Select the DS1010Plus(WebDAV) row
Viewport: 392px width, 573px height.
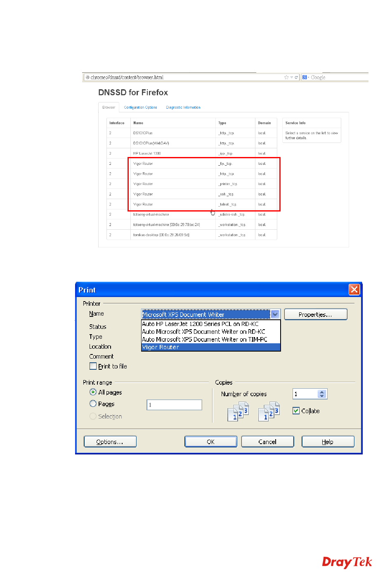[x=192, y=143]
